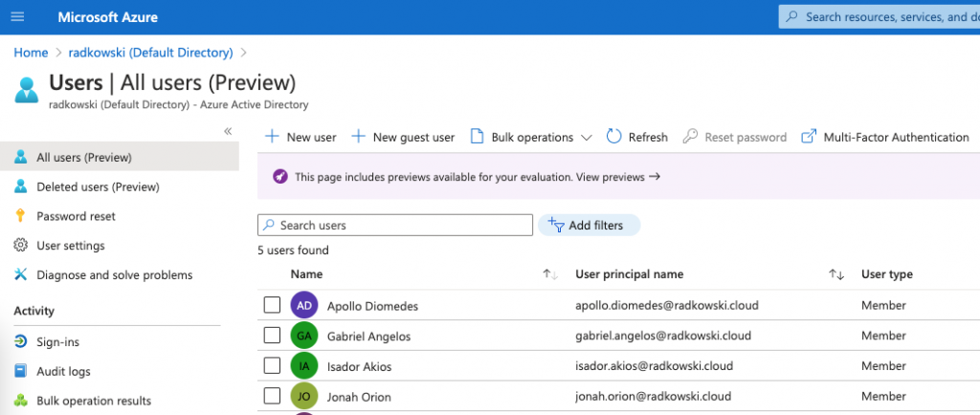
Task: Click the View previews link
Action: 618,177
